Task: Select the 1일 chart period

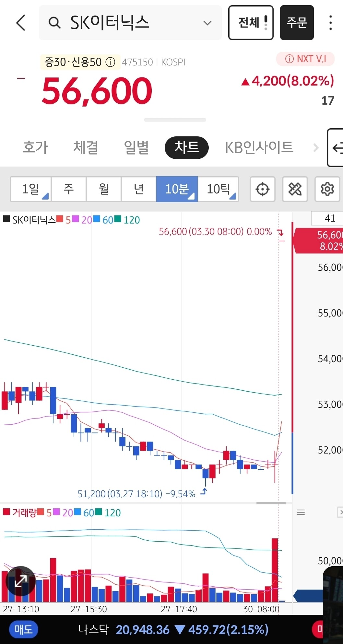Action: (x=31, y=189)
